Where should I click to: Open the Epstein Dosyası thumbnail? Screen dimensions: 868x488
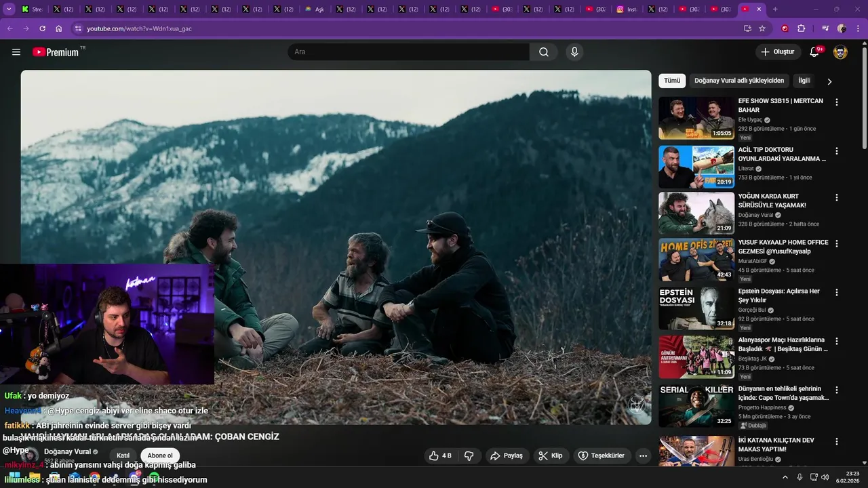696,308
